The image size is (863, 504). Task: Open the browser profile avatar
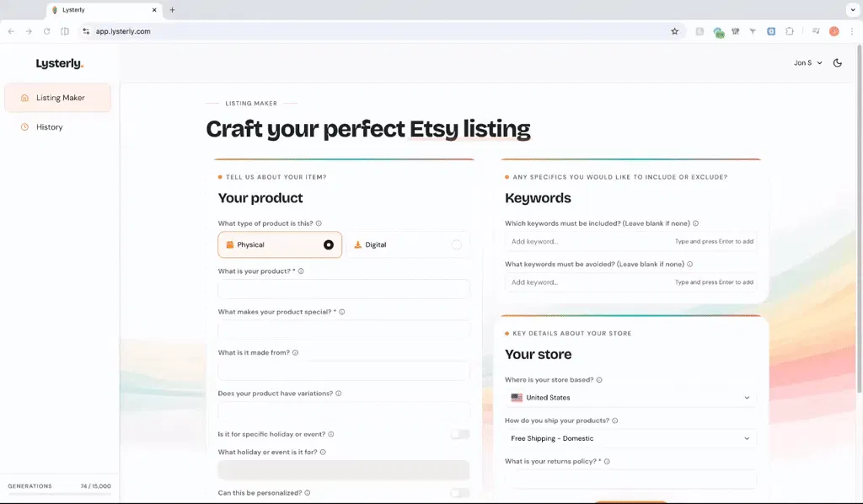(834, 31)
